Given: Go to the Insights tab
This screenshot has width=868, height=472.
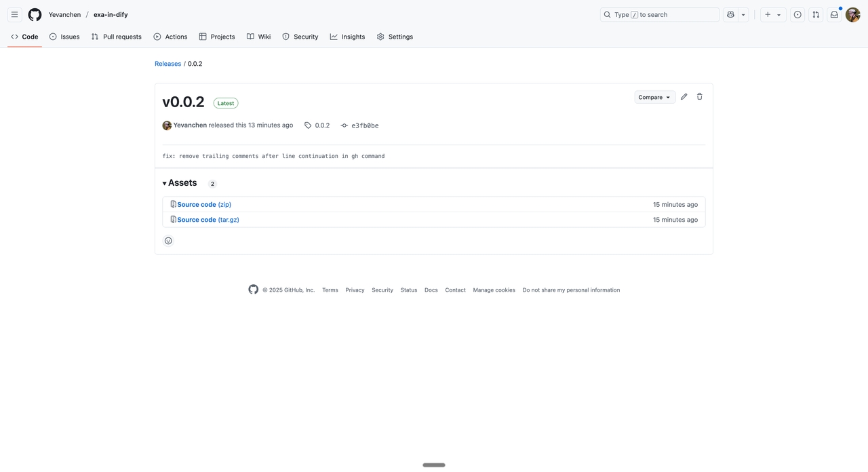Looking at the screenshot, I should [347, 37].
